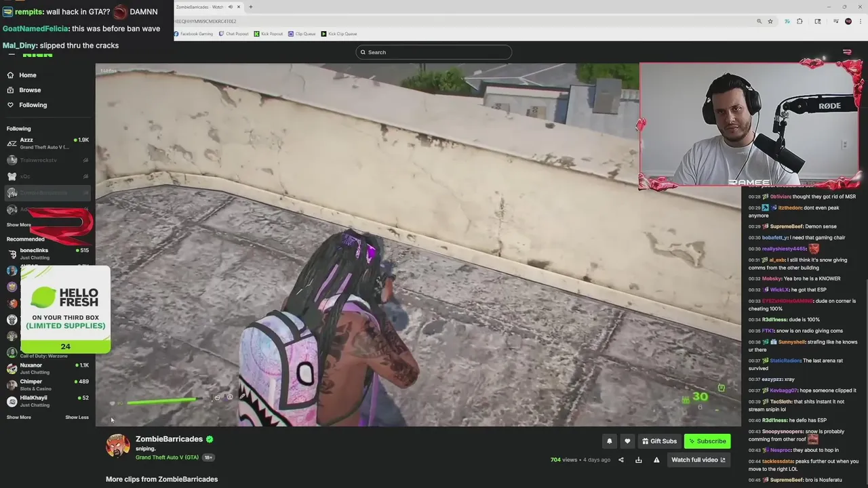868x488 pixels.
Task: Subscribe to ZombieBarricades
Action: click(707, 441)
